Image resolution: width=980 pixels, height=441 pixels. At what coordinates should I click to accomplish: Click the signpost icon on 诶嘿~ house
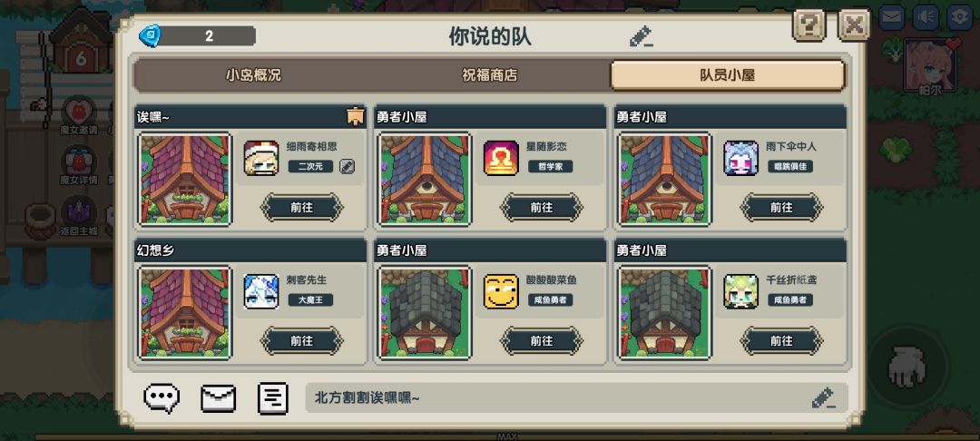[355, 117]
